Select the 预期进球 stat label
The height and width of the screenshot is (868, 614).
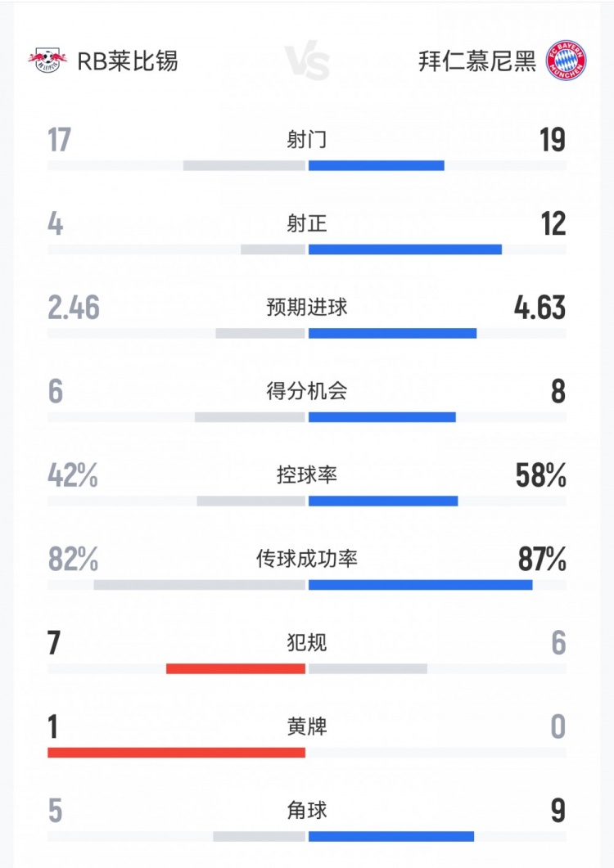(307, 308)
